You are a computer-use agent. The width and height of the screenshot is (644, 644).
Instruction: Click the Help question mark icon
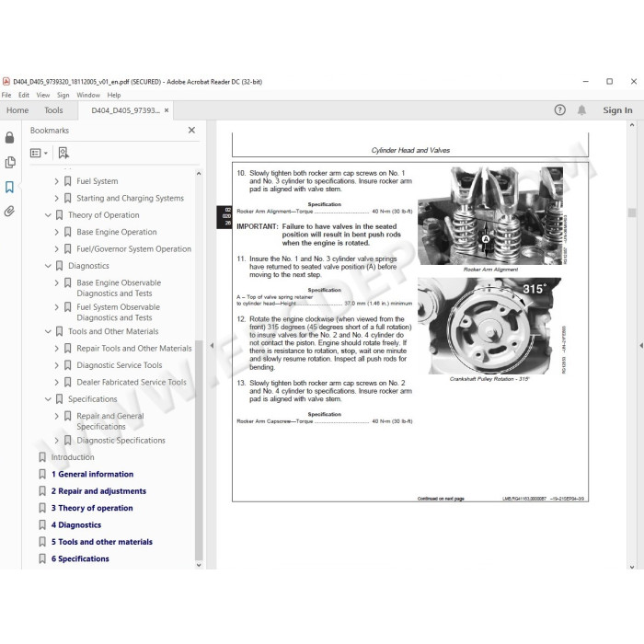(559, 110)
